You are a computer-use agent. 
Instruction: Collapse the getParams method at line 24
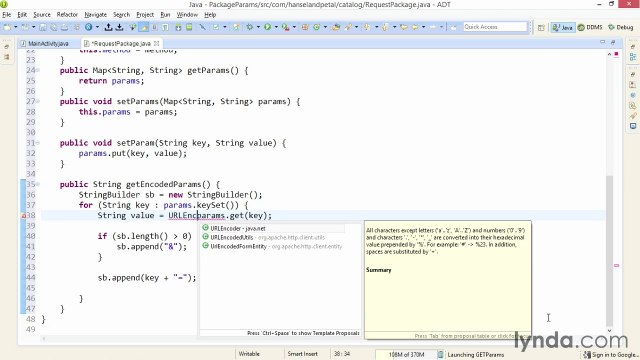click(38, 70)
